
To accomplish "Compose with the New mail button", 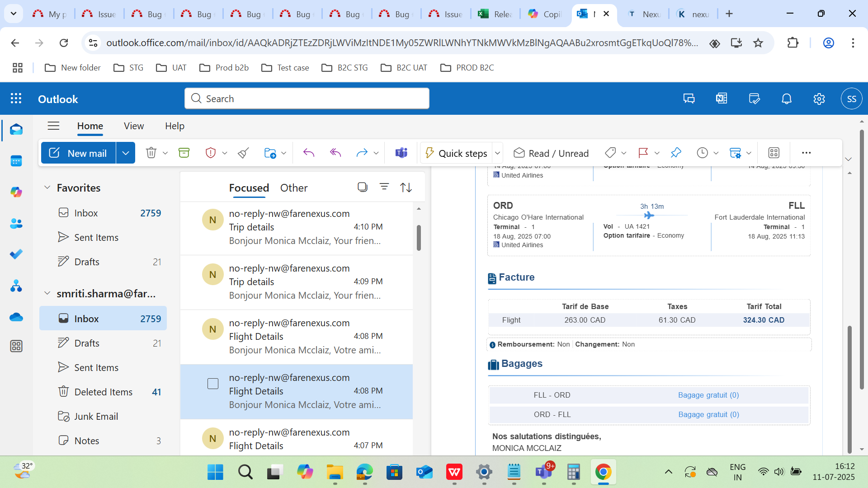I will click(79, 153).
